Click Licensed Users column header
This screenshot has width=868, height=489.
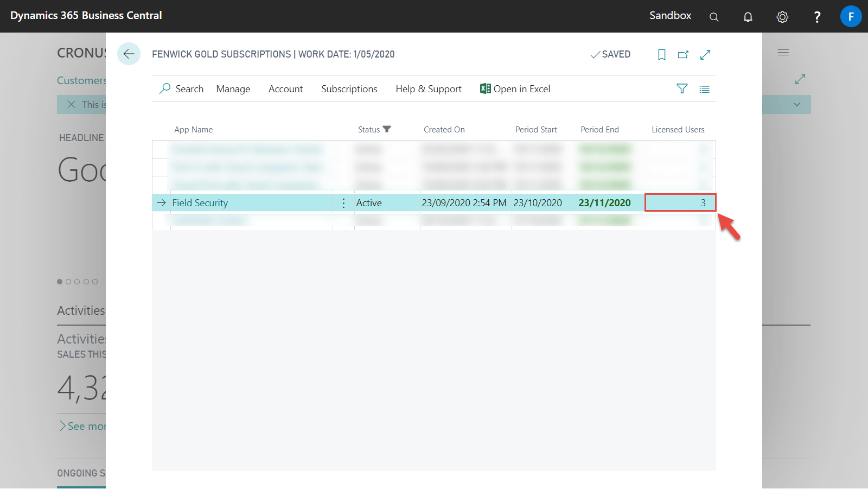(678, 130)
